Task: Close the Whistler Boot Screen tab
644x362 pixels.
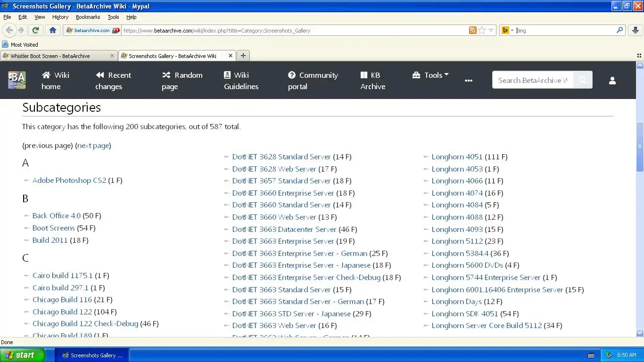Action: (x=112, y=56)
